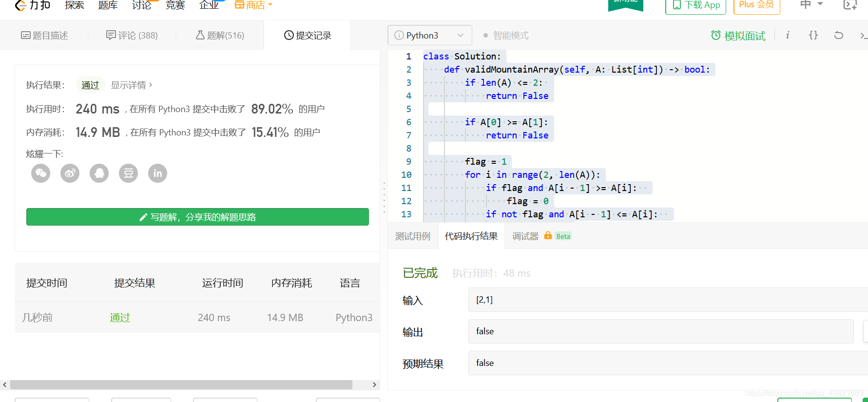Click the horizontal scrollbar right arrow
Screen dimensions: 868x402
pyautogui.click(x=374, y=384)
